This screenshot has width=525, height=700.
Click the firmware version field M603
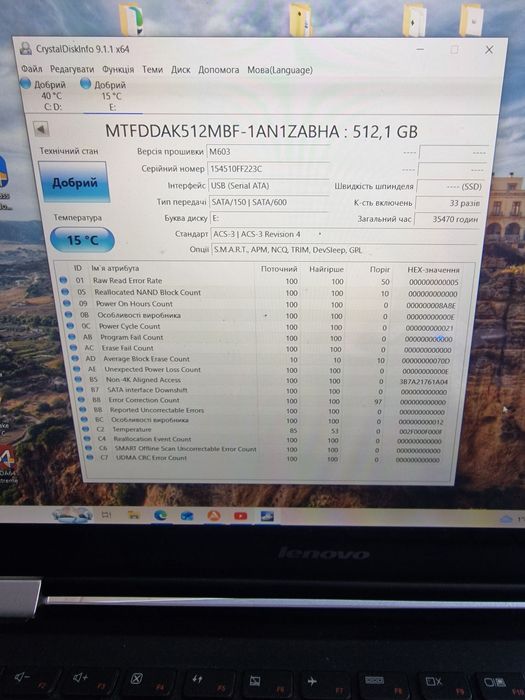tap(268, 152)
